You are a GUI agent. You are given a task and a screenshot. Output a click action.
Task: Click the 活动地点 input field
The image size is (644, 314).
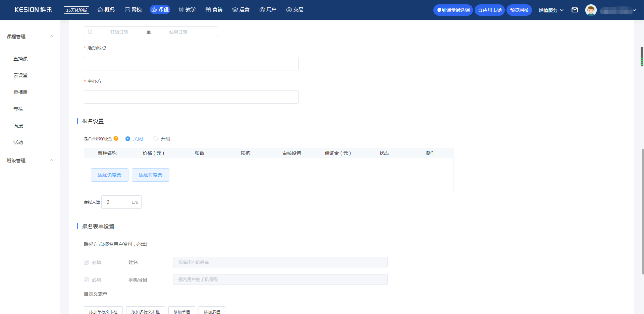click(x=191, y=64)
